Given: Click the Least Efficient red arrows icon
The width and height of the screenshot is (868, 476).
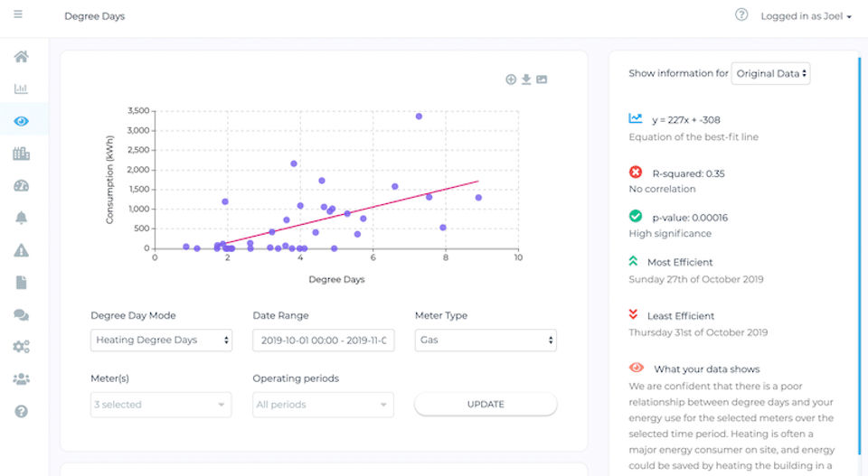Looking at the screenshot, I should [x=633, y=314].
